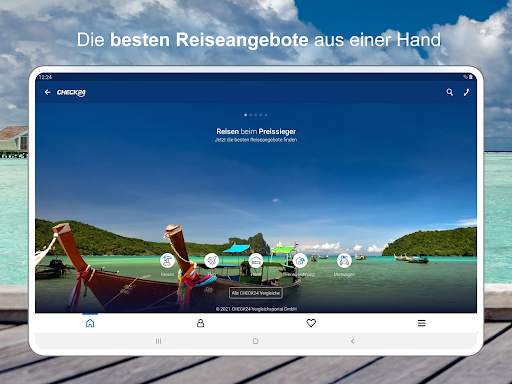Select the last carousel page dot
The height and width of the screenshot is (384, 512).
tap(266, 115)
